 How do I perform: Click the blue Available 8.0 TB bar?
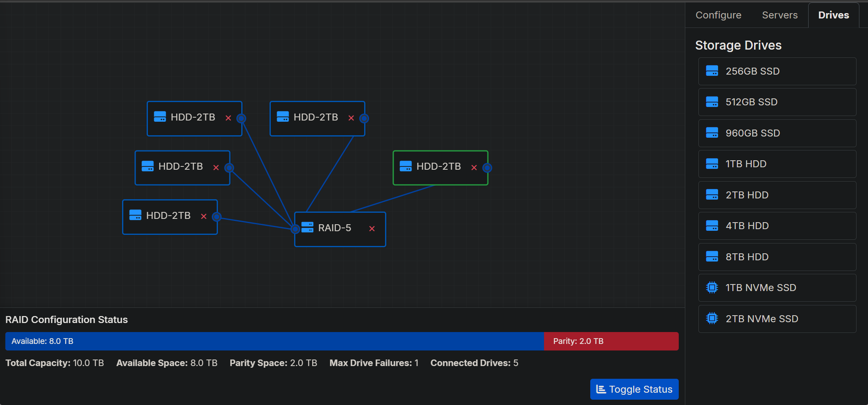(x=274, y=341)
